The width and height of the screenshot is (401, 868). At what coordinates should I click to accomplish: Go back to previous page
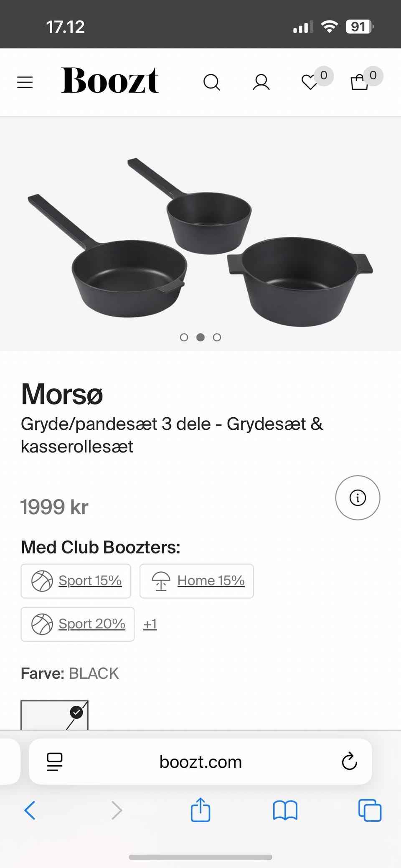tap(30, 810)
